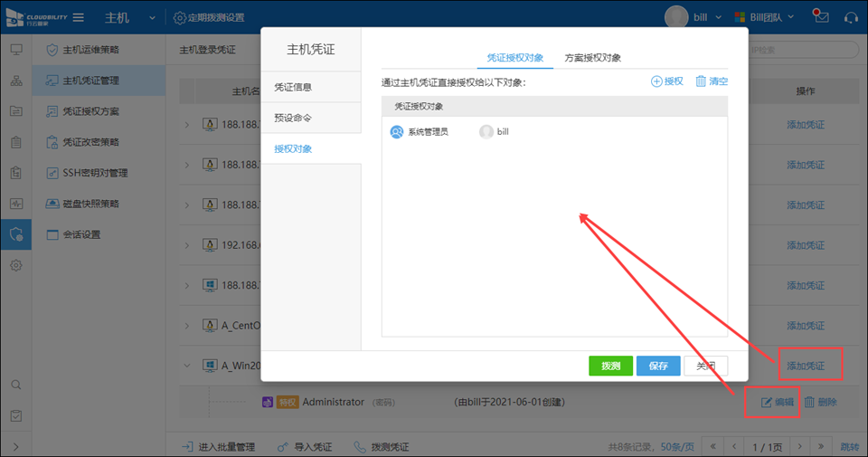The width and height of the screenshot is (868, 457).
Task: Open the settings gear in left sidebar
Action: click(x=16, y=265)
